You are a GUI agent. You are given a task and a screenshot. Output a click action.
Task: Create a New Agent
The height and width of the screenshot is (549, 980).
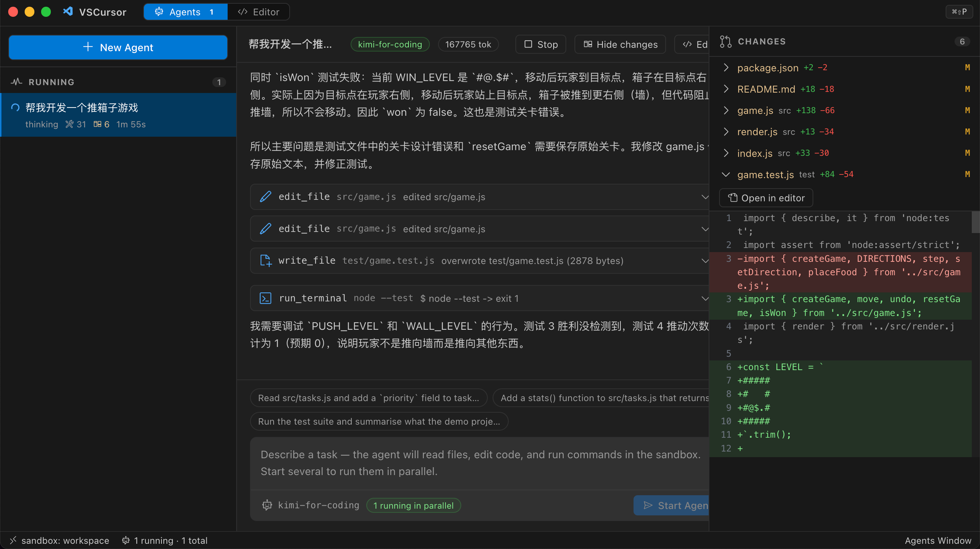click(118, 47)
